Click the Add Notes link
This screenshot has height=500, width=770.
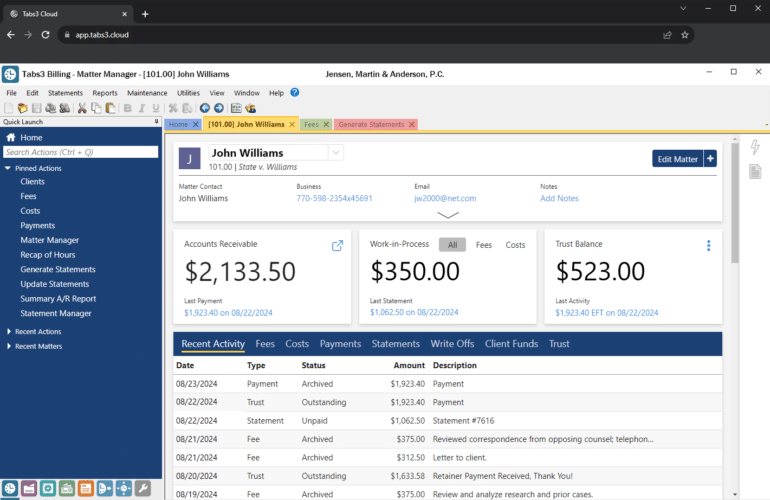point(559,198)
